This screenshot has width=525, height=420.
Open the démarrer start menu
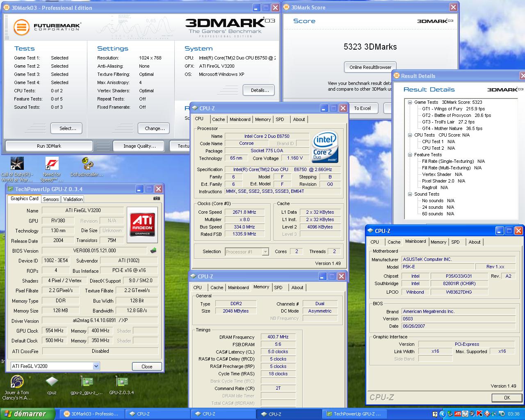27,414
